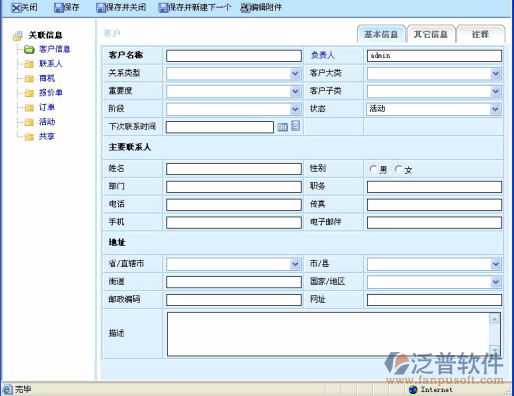This screenshot has height=396, width=514.
Task: Click the 客户名称 input field
Action: click(x=234, y=56)
